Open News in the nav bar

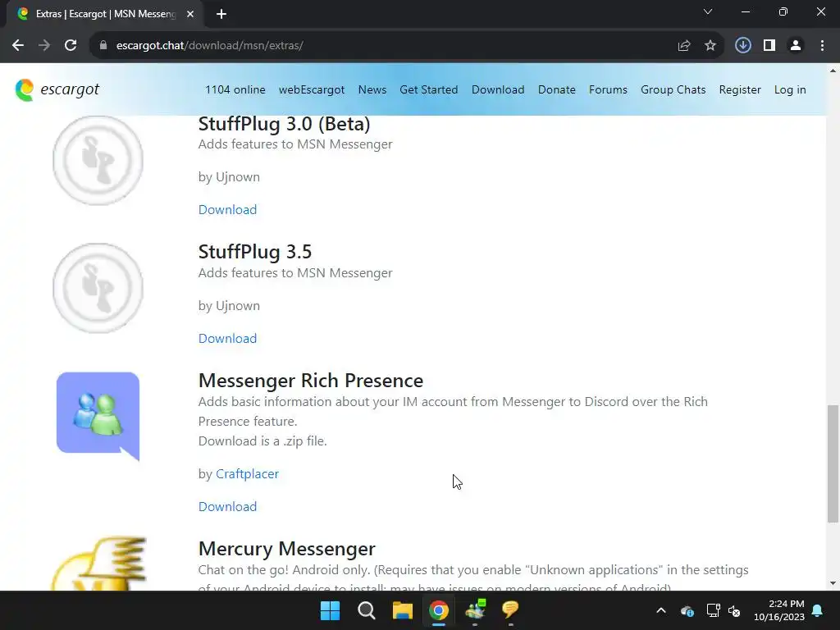[372, 89]
